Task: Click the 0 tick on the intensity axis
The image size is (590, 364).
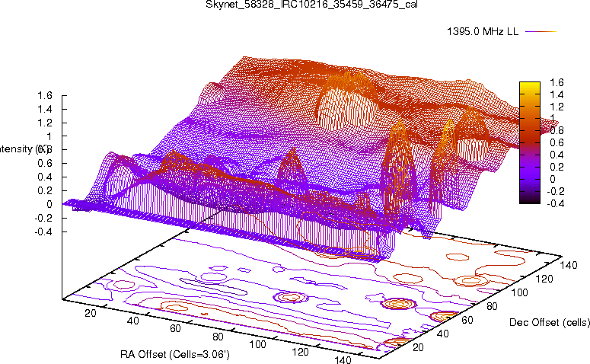Action: point(49,204)
